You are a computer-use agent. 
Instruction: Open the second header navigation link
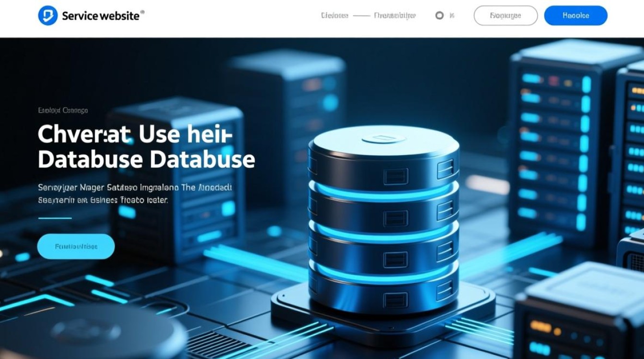click(x=395, y=16)
